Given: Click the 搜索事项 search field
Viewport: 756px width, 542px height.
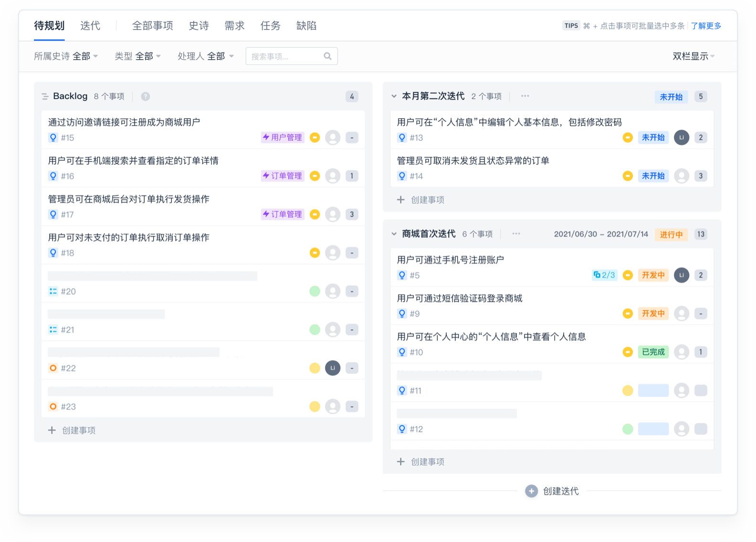Looking at the screenshot, I should coord(285,56).
